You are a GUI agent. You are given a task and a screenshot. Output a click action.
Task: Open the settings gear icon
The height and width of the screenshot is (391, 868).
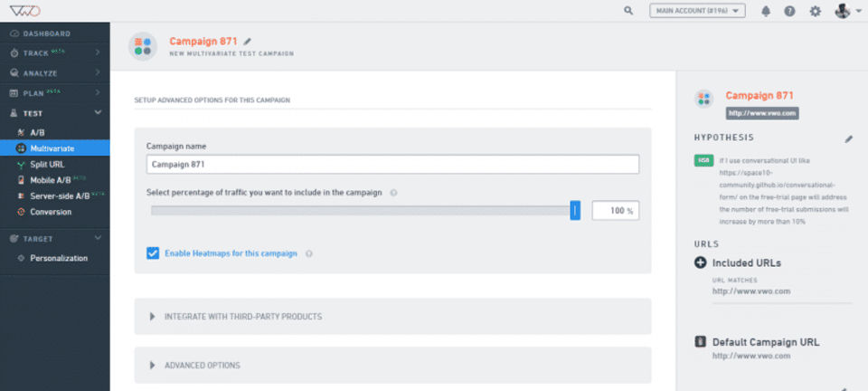coord(815,11)
